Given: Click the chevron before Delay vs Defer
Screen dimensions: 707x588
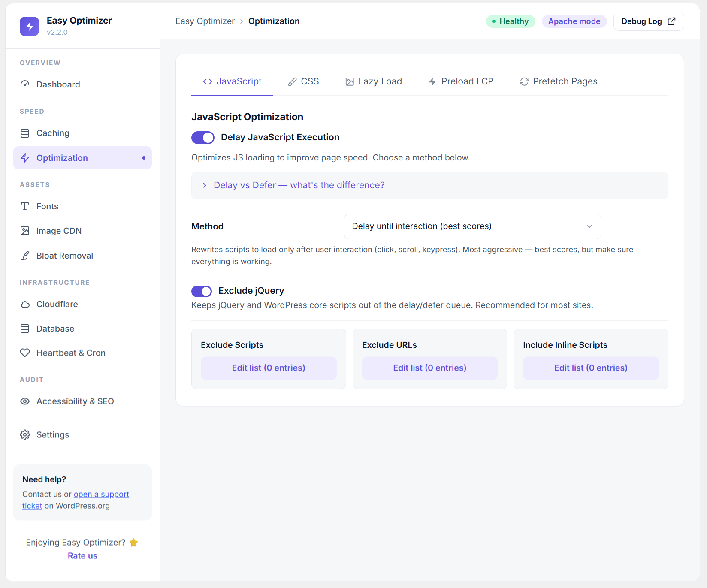Looking at the screenshot, I should [x=205, y=185].
